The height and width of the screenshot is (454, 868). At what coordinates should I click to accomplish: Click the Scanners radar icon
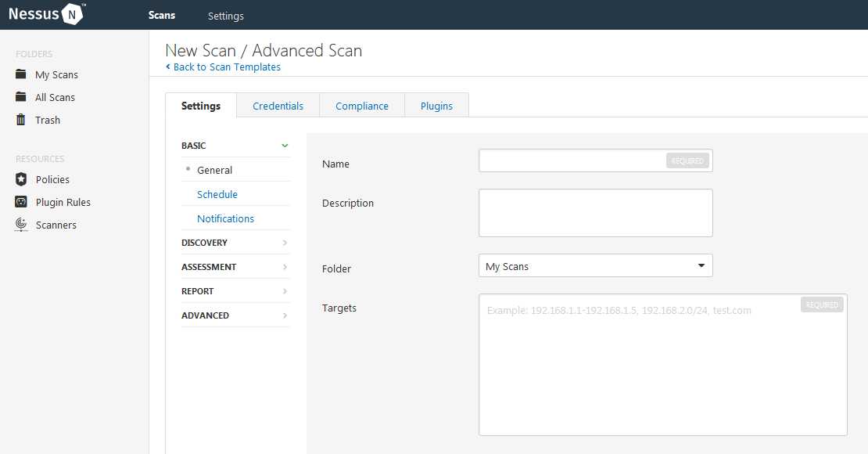[x=21, y=224]
